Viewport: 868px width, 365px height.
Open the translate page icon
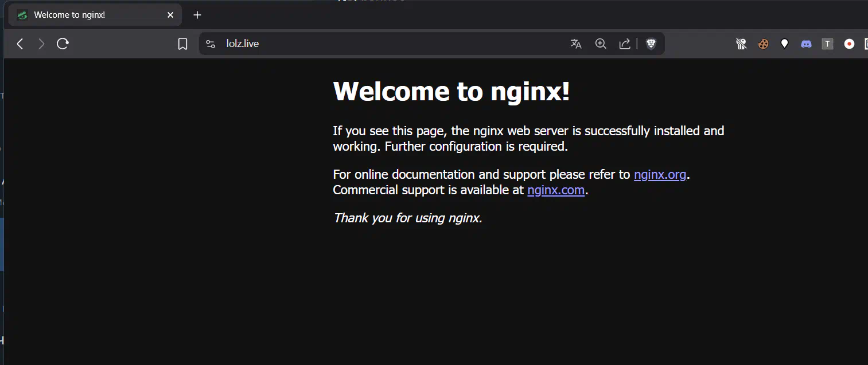coord(576,44)
